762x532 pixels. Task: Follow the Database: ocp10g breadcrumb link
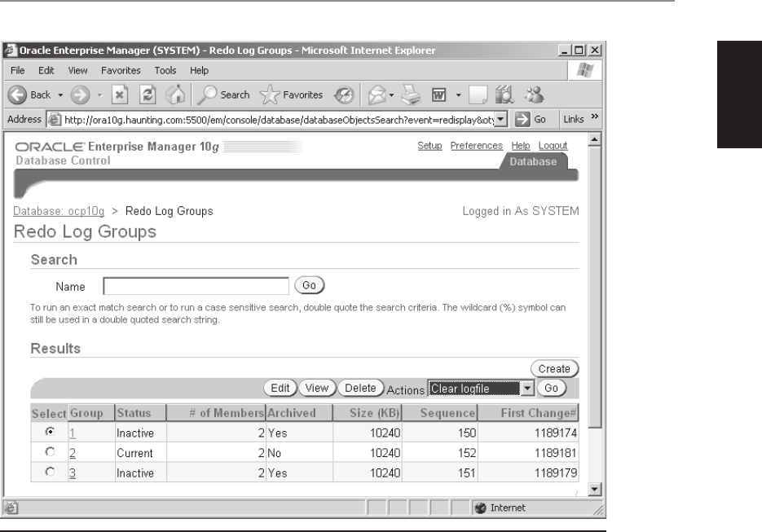coord(59,211)
